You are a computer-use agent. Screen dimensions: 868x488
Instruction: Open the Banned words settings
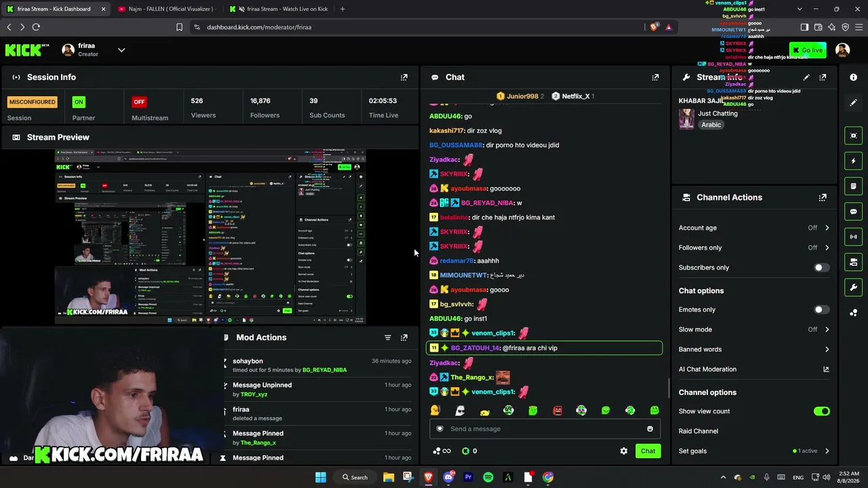point(753,350)
